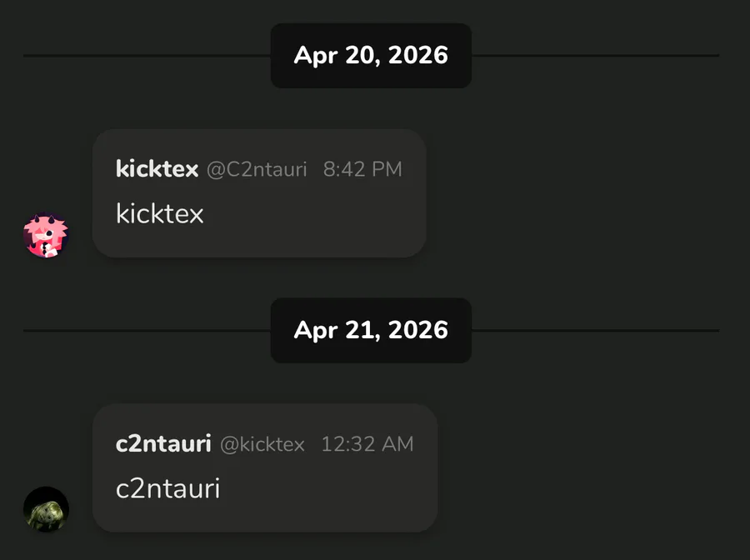Click the message body text "kicktex"
The width and height of the screenshot is (750, 560).
159,214
